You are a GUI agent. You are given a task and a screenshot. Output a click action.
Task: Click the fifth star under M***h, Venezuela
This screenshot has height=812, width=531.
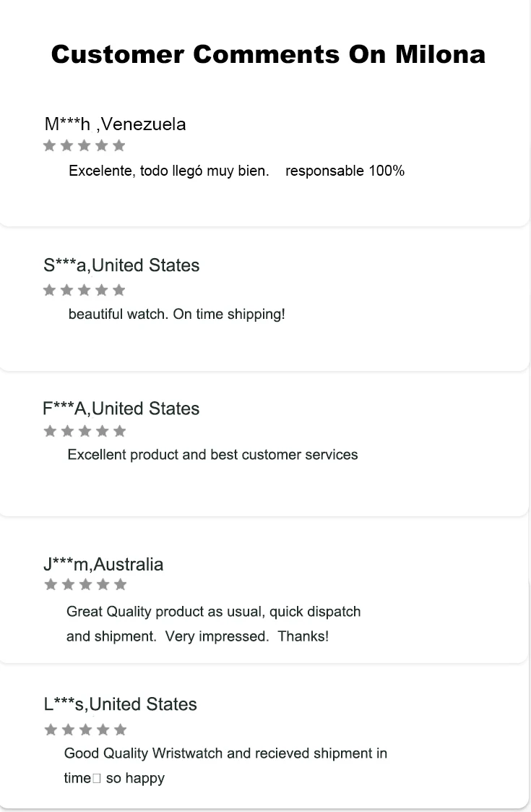(x=119, y=145)
